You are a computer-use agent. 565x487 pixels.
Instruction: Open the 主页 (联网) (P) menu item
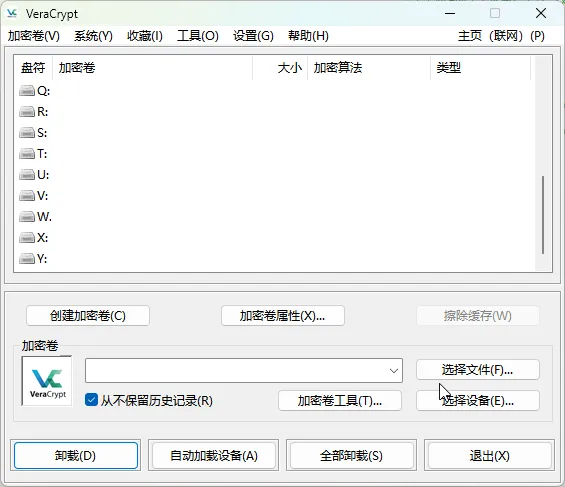501,36
